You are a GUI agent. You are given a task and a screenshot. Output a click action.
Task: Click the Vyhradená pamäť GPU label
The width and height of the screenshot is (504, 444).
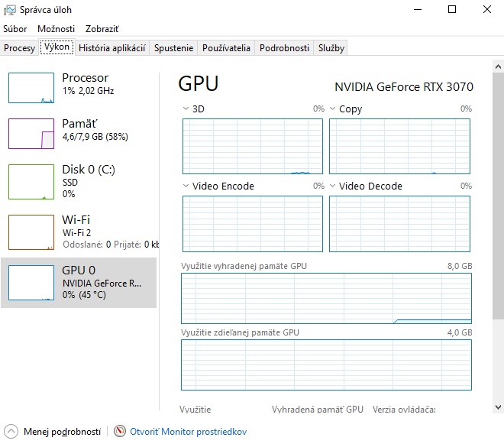[317, 410]
